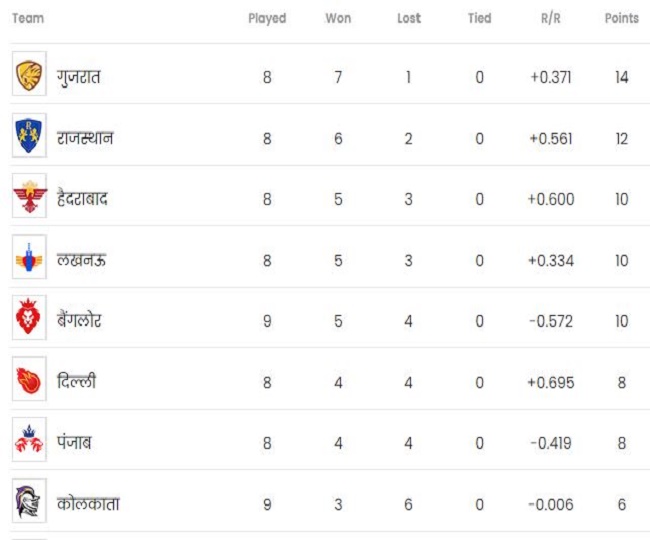Open the गुजरात team name link
The height and width of the screenshot is (540, 650).
tap(79, 77)
